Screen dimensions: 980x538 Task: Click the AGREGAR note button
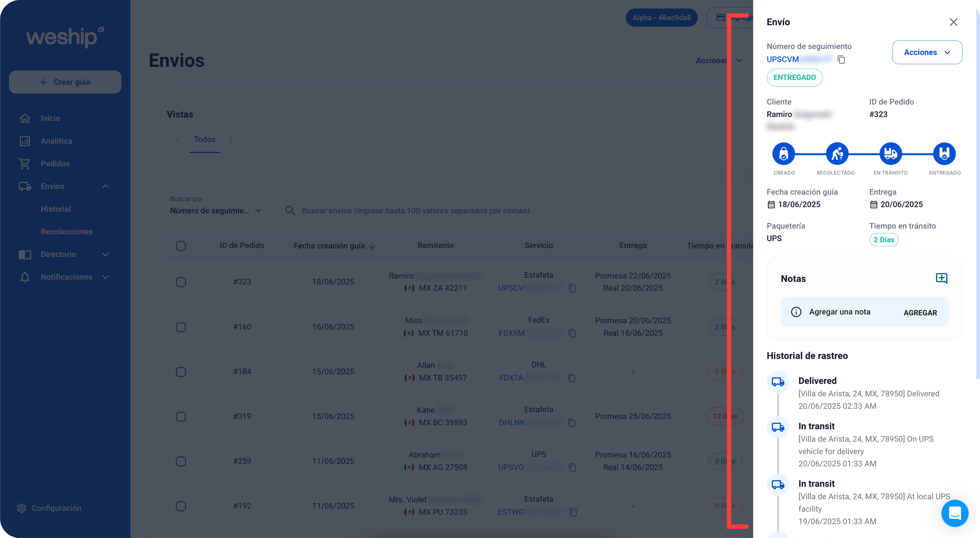click(x=920, y=312)
